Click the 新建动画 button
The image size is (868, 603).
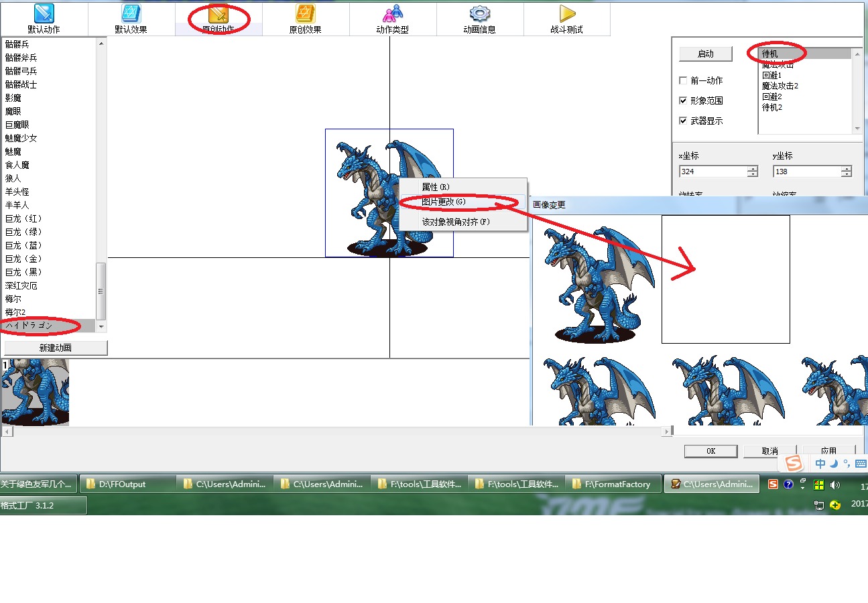tap(56, 348)
